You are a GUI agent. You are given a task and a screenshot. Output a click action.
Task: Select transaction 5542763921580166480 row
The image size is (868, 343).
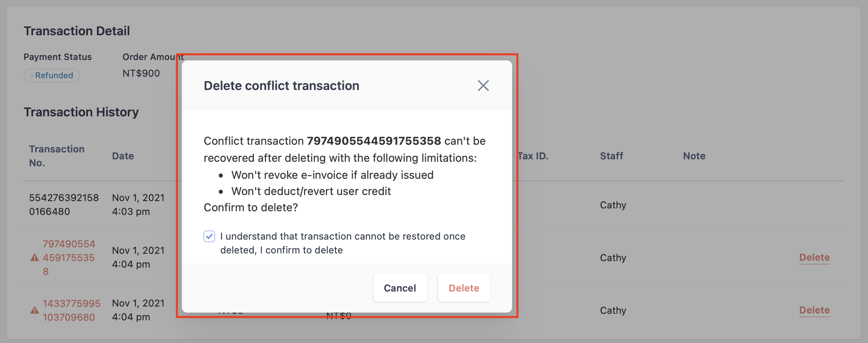coord(434,205)
